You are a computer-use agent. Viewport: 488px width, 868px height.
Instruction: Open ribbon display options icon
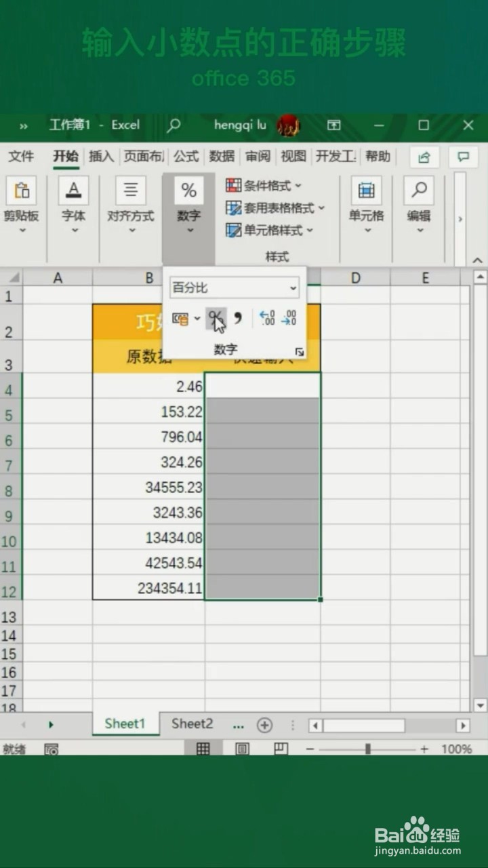(334, 125)
